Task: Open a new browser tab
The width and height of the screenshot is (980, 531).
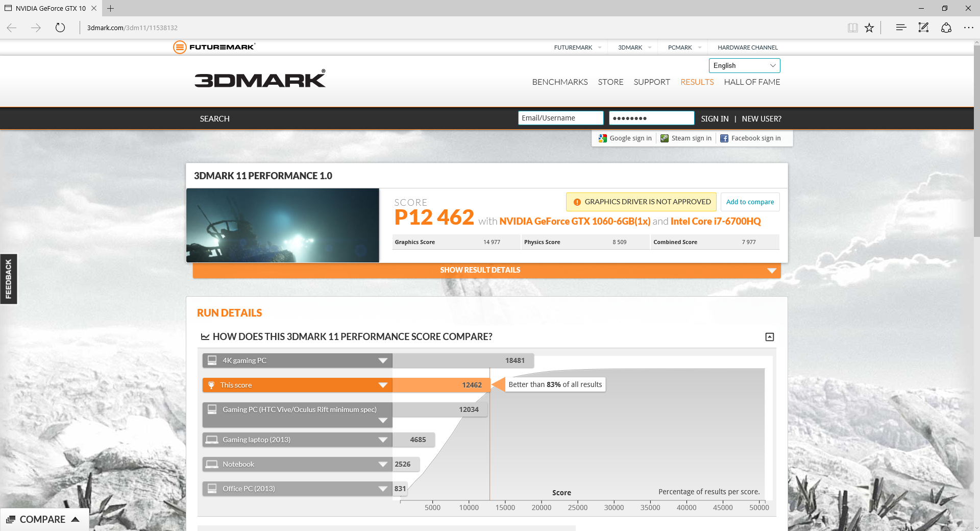Action: pos(110,8)
